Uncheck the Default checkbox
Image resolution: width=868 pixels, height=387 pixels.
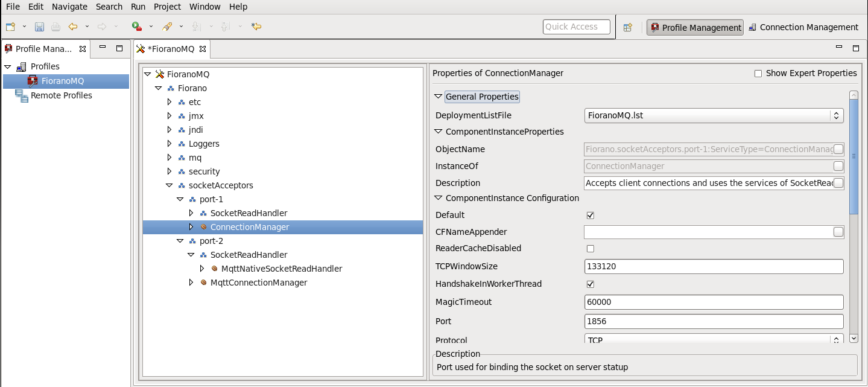click(x=591, y=215)
